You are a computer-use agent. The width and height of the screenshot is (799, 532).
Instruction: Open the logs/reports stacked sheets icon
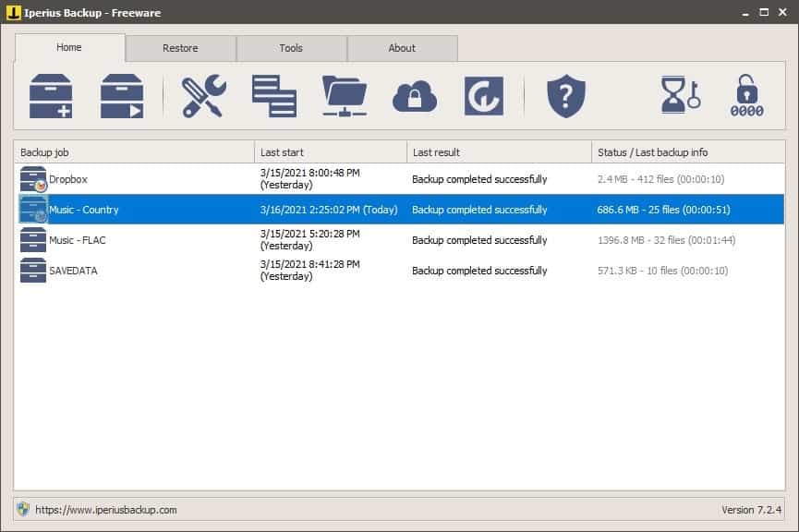point(274,96)
